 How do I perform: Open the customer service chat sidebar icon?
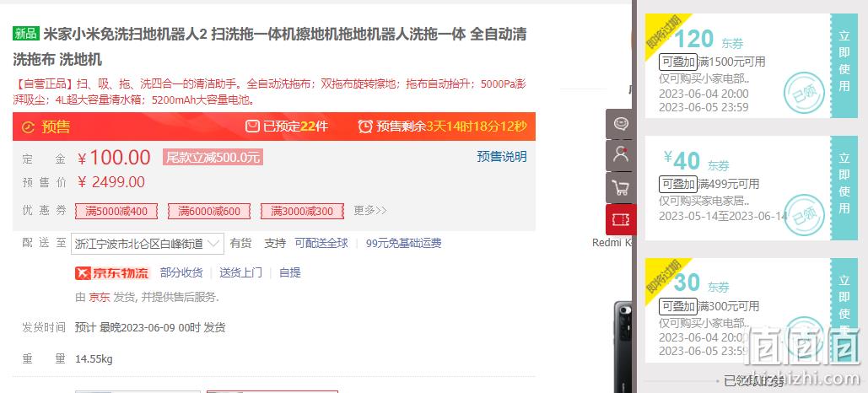pyautogui.click(x=621, y=123)
